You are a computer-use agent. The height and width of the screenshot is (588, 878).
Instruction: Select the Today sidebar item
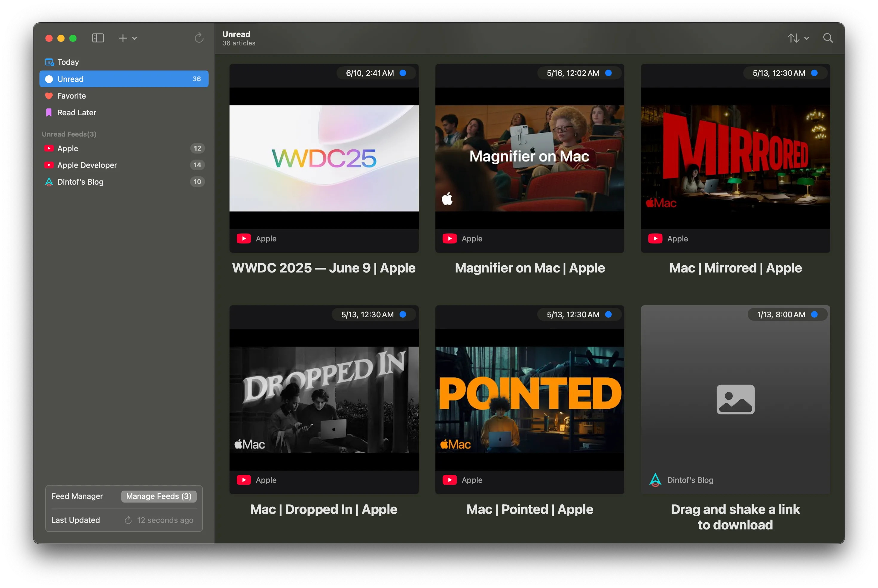coord(68,62)
